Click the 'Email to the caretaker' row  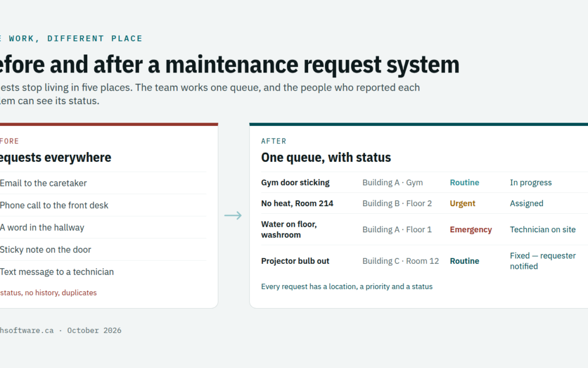tap(103, 183)
